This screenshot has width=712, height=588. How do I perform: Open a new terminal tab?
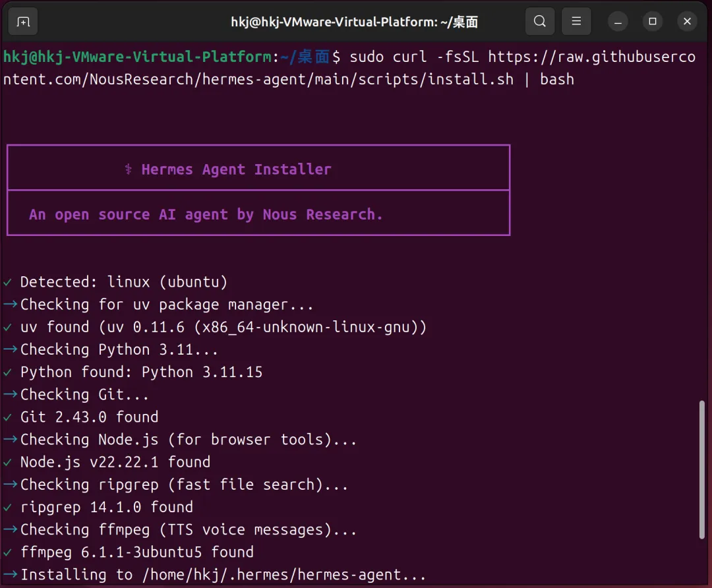(x=23, y=21)
